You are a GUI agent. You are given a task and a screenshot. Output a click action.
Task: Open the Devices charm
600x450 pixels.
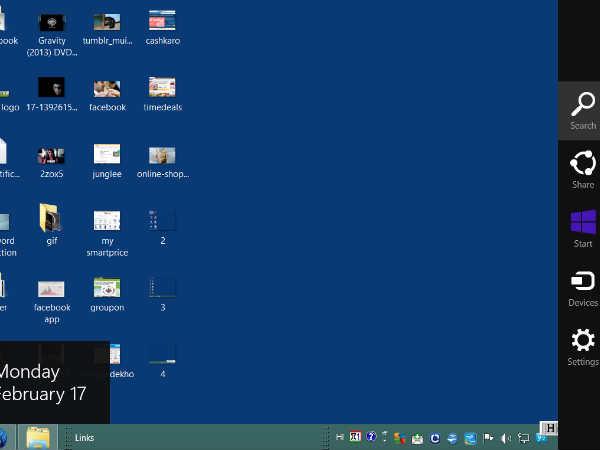pos(582,288)
